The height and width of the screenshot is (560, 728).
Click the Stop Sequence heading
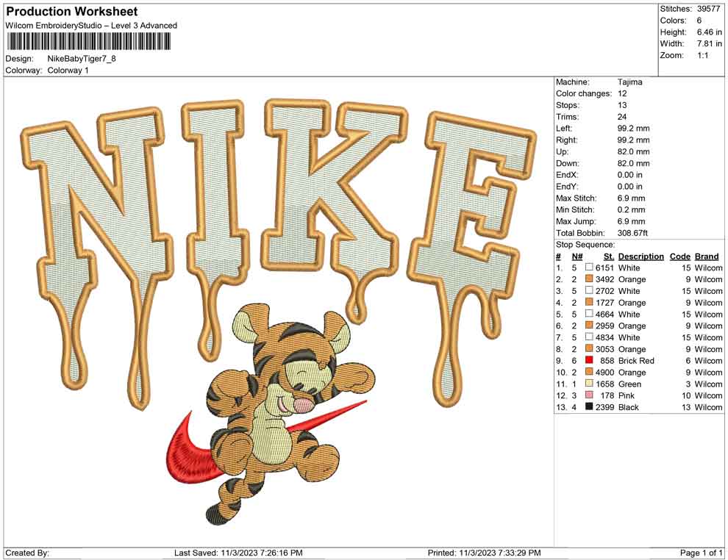[585, 245]
